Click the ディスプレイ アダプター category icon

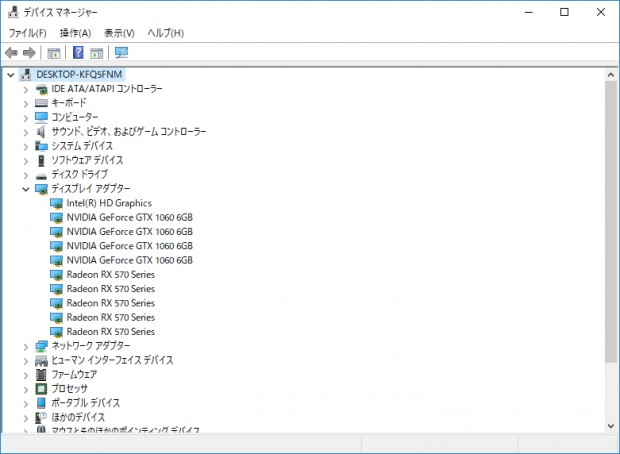(41, 189)
